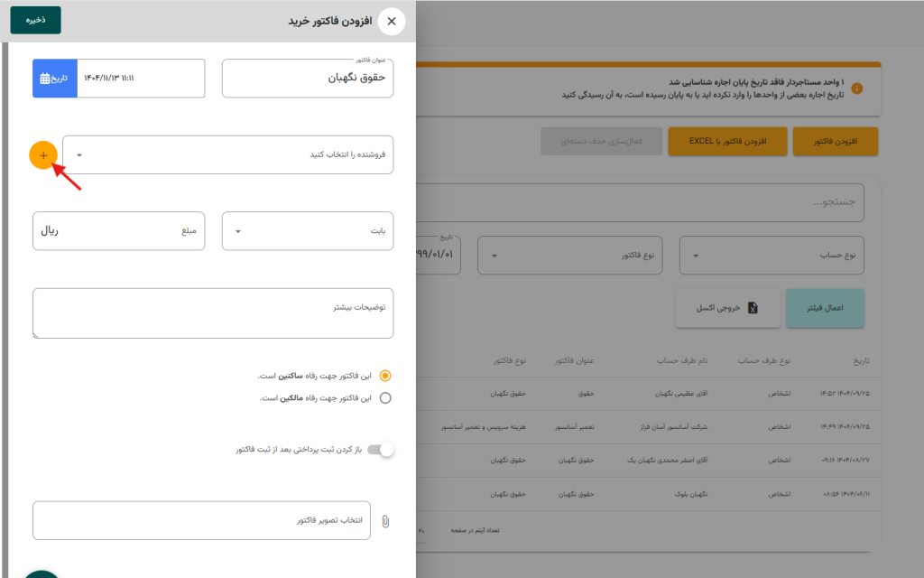Expand the seller selection dropdown (فروشنده)
This screenshot has width=924, height=578.
coord(227,155)
